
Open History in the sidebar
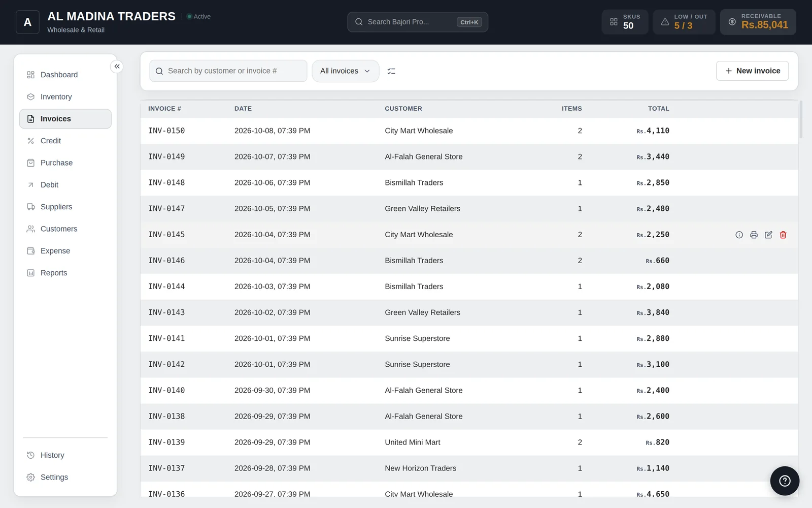(65, 455)
